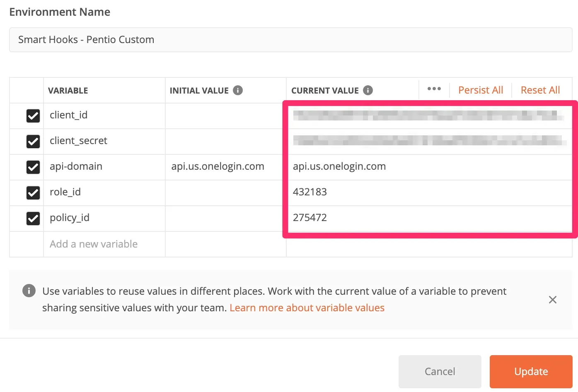Screen dimensions: 578x392
Task: Click the Environment Name text field
Action: click(x=290, y=40)
